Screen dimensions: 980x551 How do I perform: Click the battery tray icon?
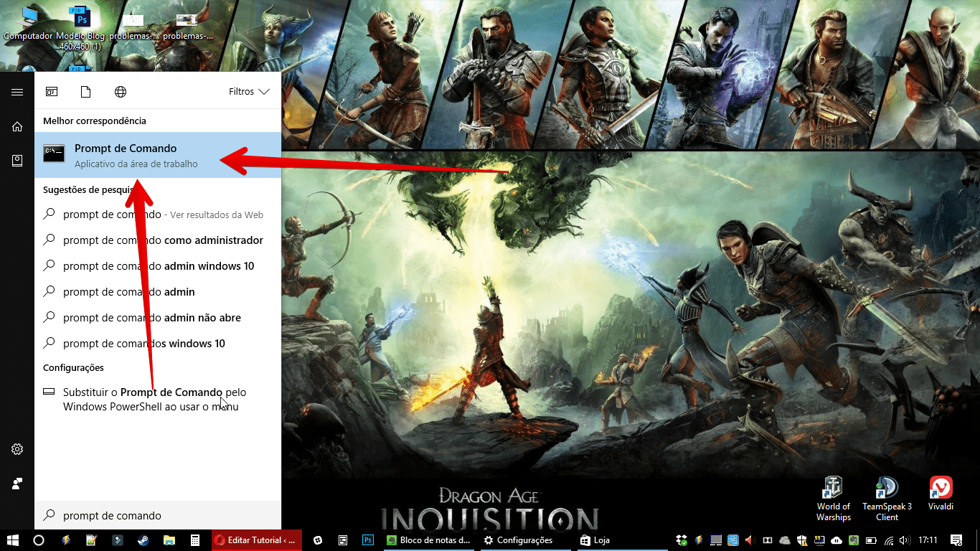pos(871,540)
